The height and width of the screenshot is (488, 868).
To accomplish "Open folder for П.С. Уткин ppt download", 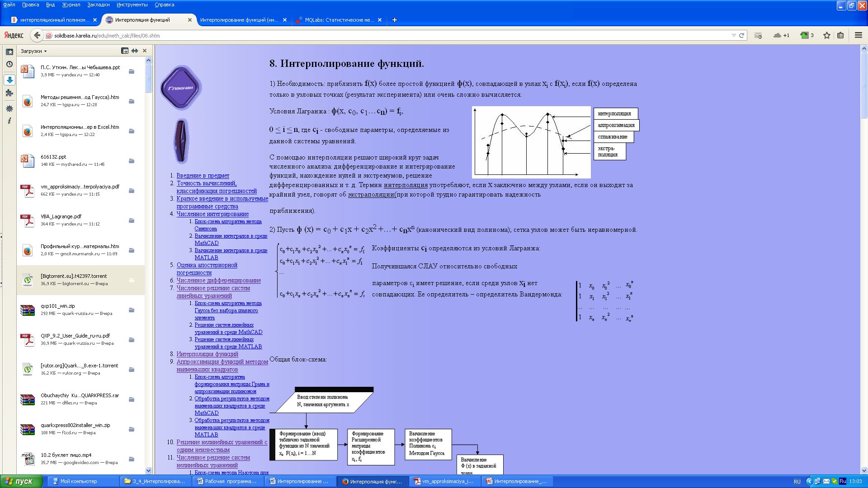I will pos(132,71).
